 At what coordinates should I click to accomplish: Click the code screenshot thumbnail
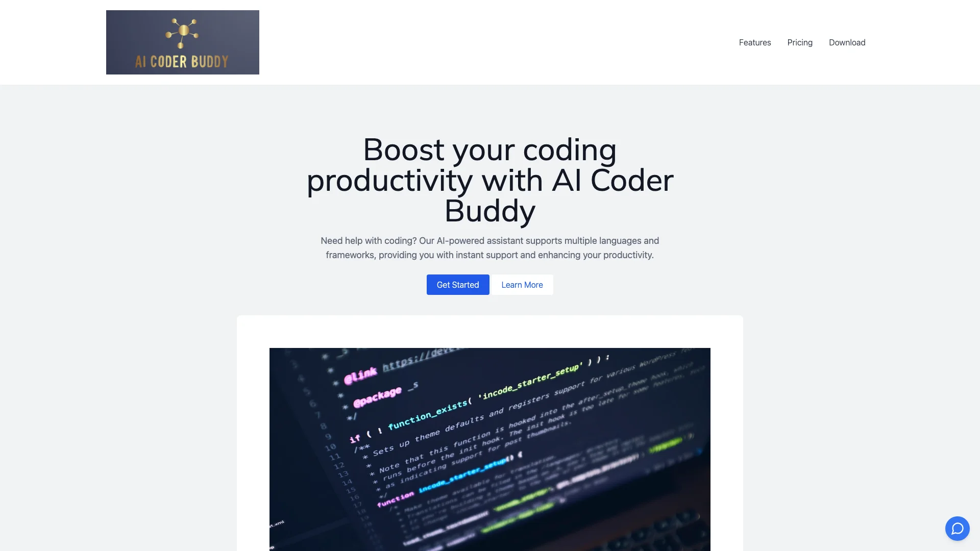[490, 449]
